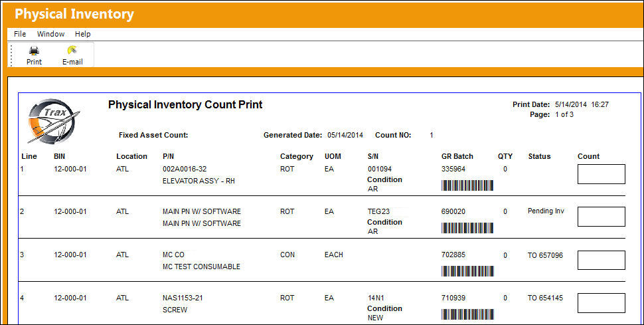Image resolution: width=644 pixels, height=325 pixels.
Task: Select condition value 'NEW'
Action: [375, 318]
